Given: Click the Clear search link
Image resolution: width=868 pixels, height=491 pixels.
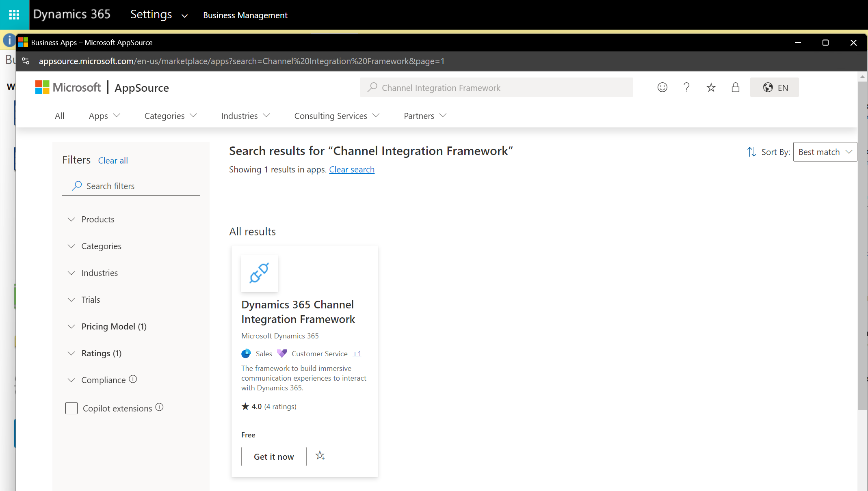Looking at the screenshot, I should coord(352,169).
